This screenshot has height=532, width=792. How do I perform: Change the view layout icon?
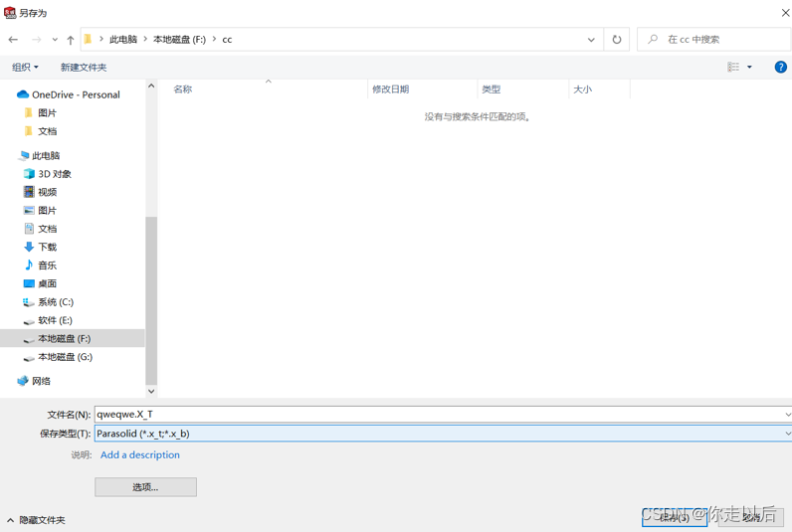733,67
